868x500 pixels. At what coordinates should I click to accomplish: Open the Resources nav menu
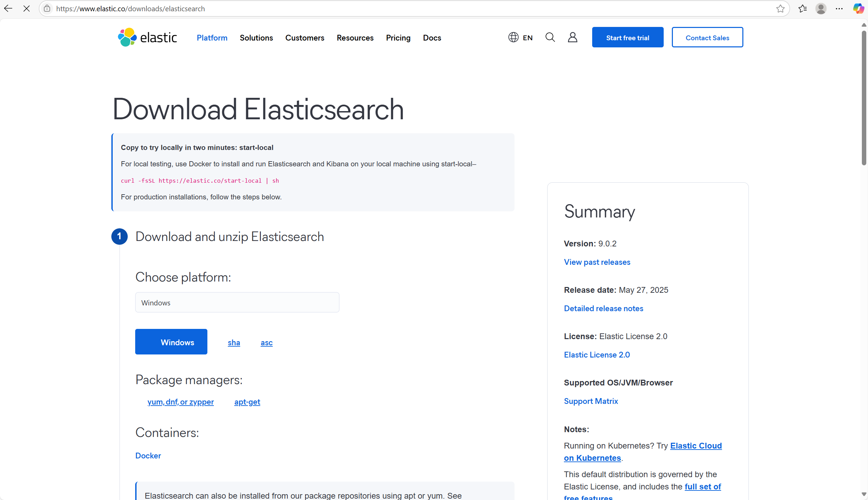coord(355,38)
